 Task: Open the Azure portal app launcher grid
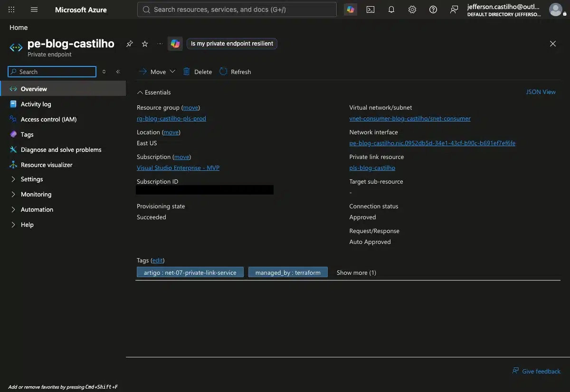pos(12,9)
